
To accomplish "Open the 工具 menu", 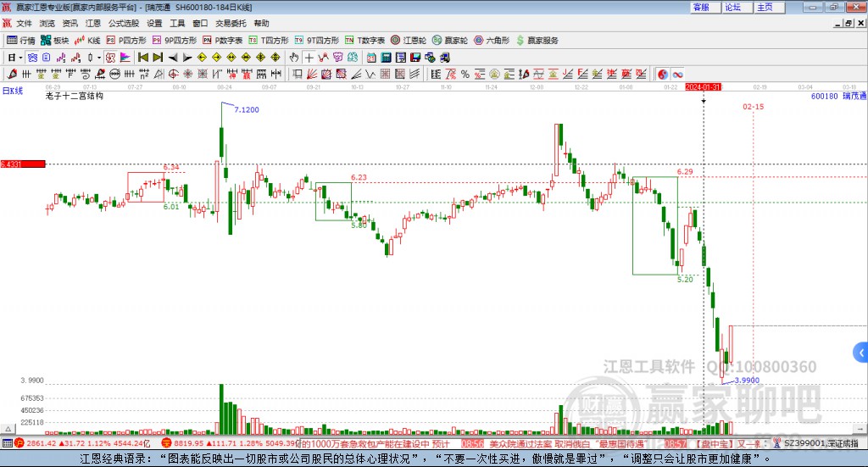I will click(177, 23).
